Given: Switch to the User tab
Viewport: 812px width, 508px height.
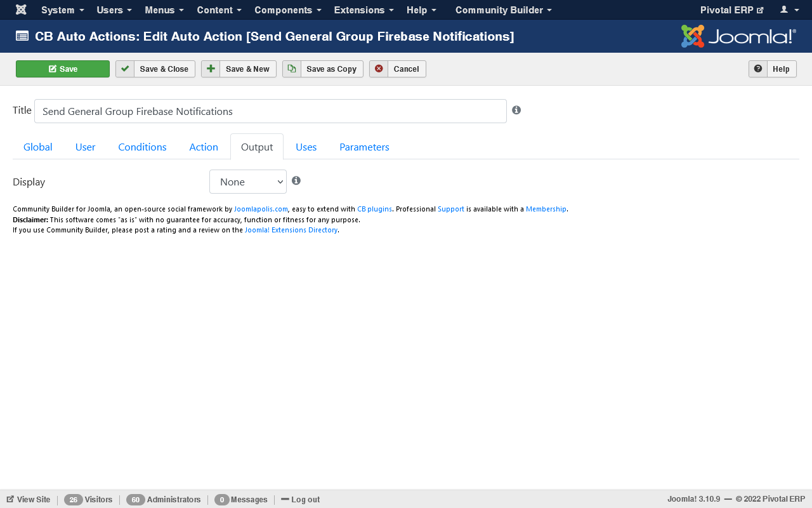Looking at the screenshot, I should point(85,147).
